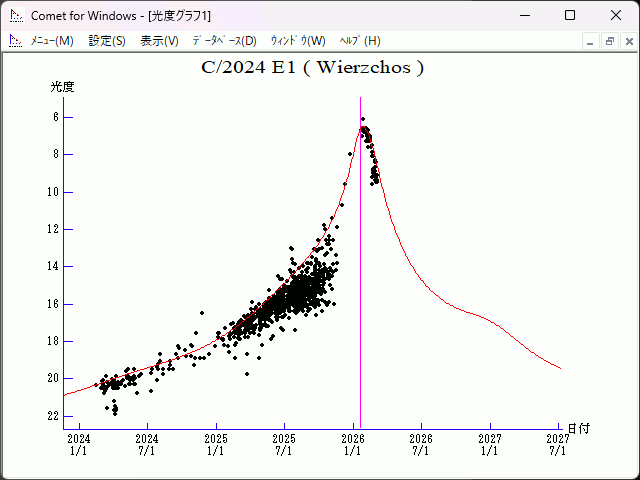Expand the データベース(D) database menu
Image resolution: width=640 pixels, height=480 pixels.
[x=224, y=41]
